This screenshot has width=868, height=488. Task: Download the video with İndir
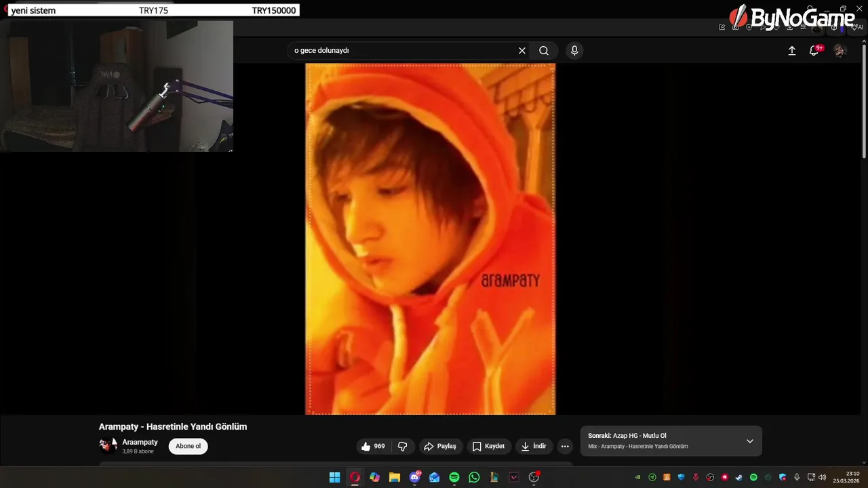534,446
